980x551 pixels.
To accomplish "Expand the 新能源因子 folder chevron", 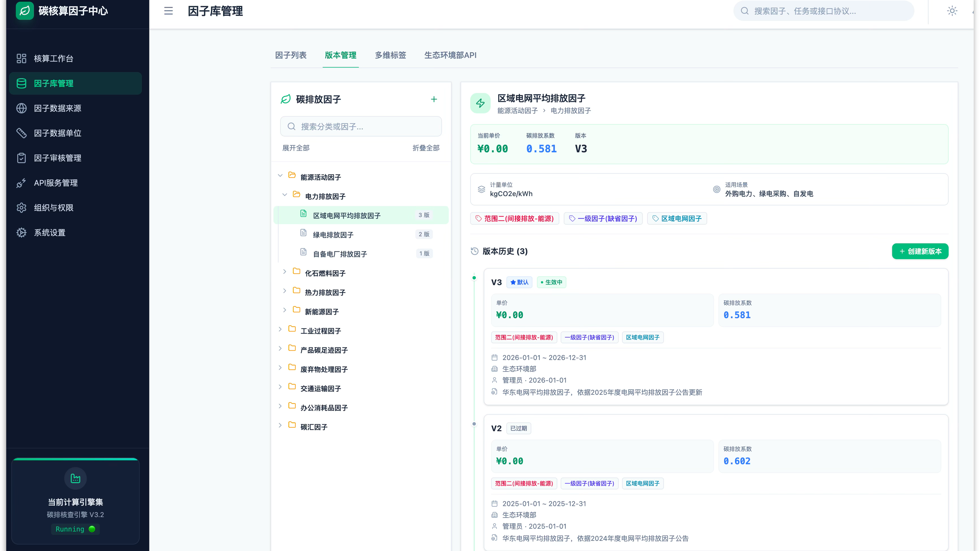I will coord(284,310).
